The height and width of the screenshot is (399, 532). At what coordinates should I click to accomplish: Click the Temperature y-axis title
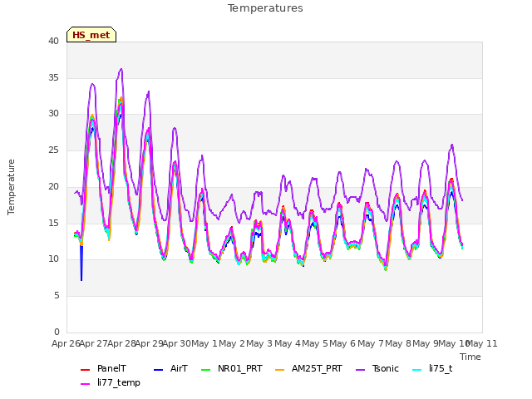(11, 187)
